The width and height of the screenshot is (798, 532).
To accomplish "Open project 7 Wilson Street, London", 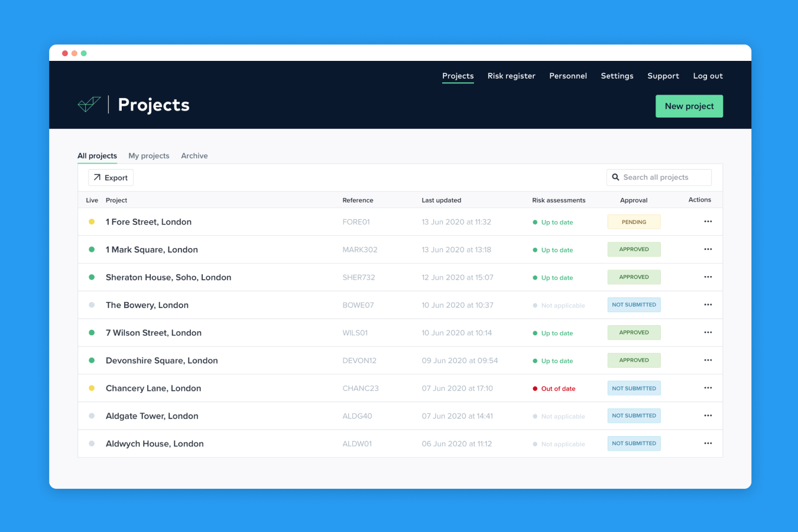I will click(154, 333).
